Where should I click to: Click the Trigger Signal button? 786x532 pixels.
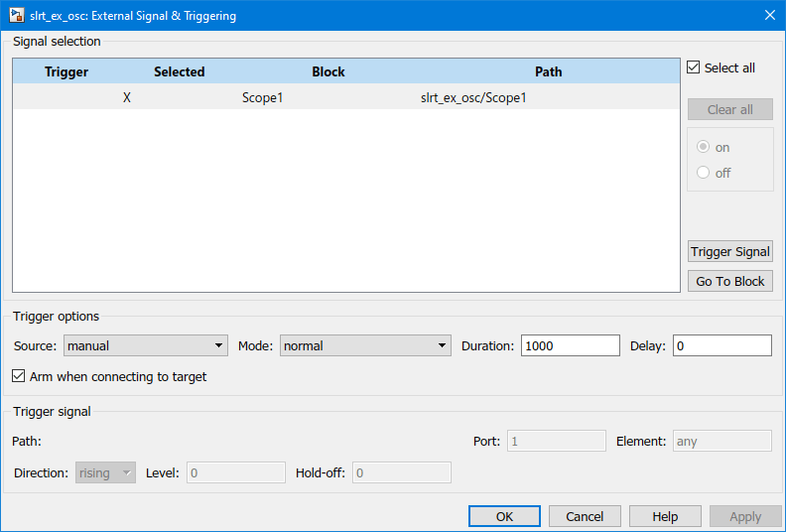[730, 251]
